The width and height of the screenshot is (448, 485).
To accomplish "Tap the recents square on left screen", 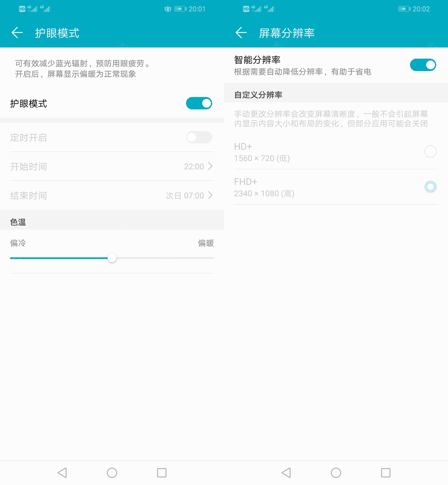I will click(162, 473).
